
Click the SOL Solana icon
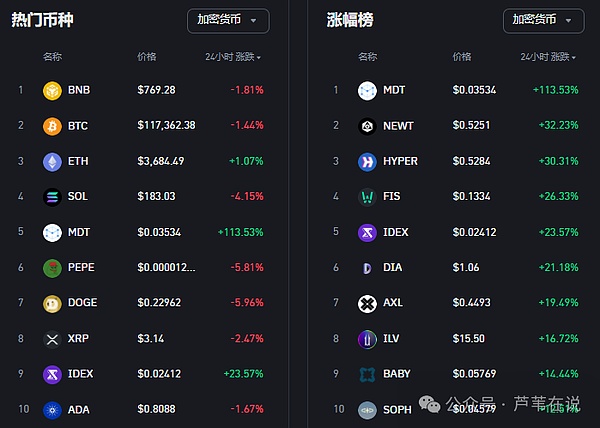point(52,197)
